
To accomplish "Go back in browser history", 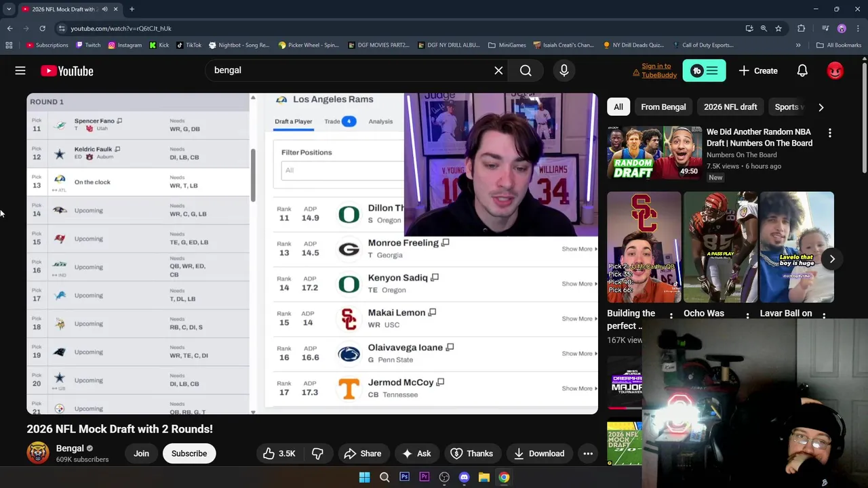I will 9,28.
